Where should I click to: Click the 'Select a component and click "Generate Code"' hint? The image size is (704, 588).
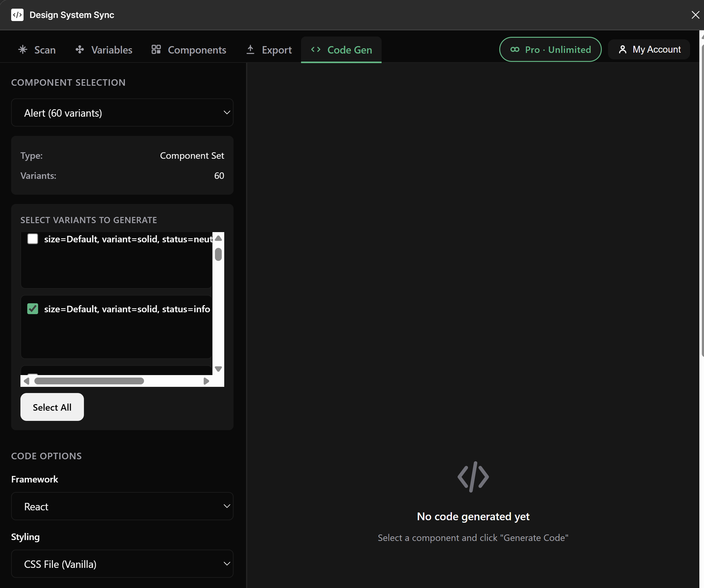473,538
